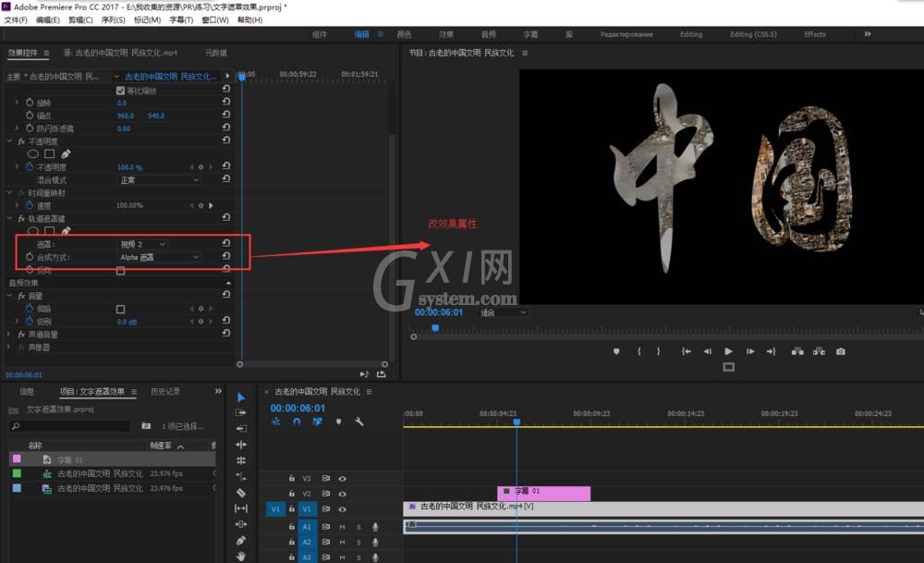This screenshot has height=563, width=924.
Task: Open the 窗口(W) menu
Action: tap(215, 20)
